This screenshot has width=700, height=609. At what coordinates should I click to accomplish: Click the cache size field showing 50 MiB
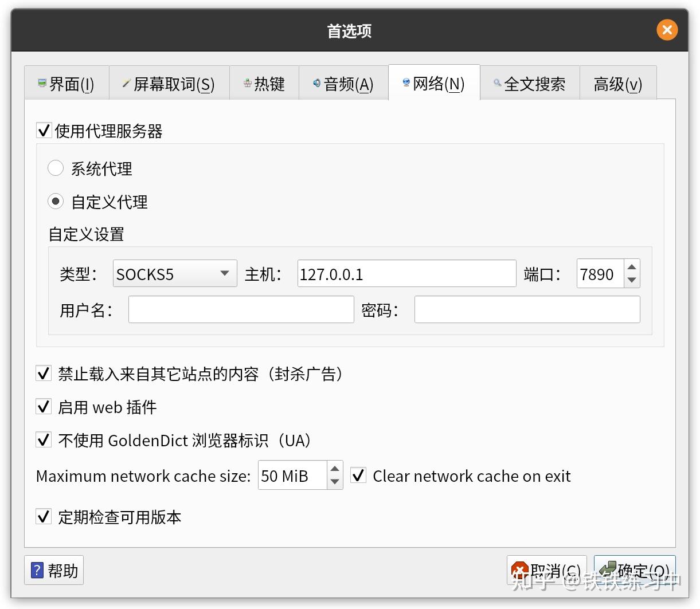click(x=292, y=476)
